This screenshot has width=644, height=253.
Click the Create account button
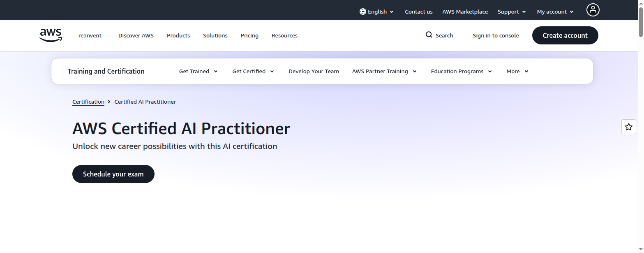click(x=565, y=35)
